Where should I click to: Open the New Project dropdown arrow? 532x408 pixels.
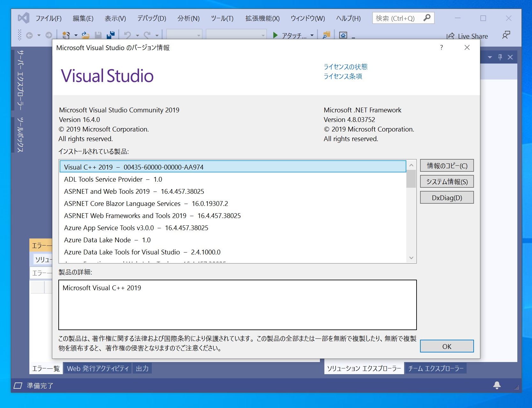(76, 35)
